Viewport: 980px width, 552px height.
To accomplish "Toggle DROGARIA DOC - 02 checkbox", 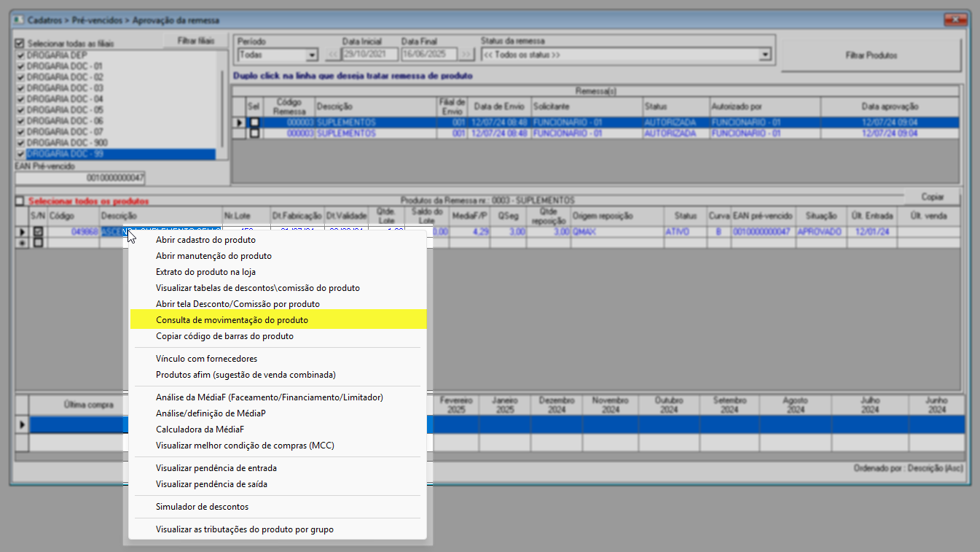I will [20, 77].
